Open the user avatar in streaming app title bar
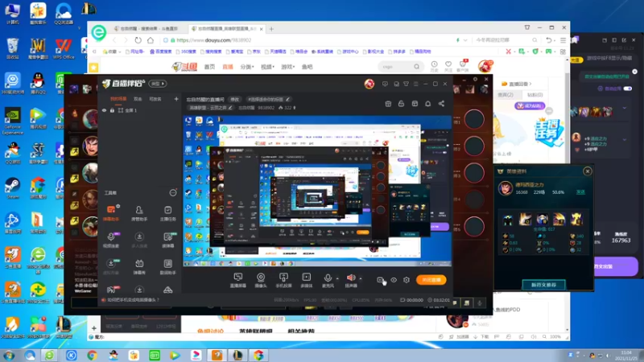The image size is (644, 362). (369, 84)
